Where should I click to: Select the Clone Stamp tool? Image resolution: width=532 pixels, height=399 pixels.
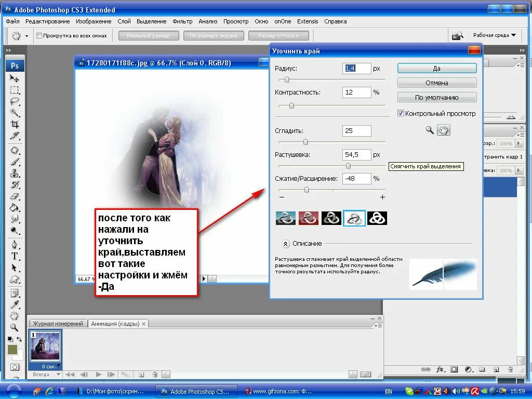(x=15, y=174)
